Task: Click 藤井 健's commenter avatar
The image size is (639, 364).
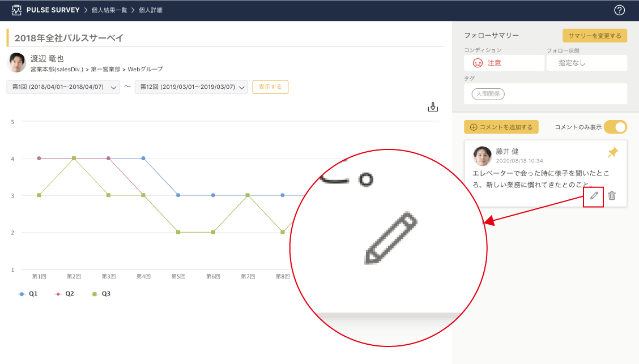Action: pyautogui.click(x=482, y=156)
